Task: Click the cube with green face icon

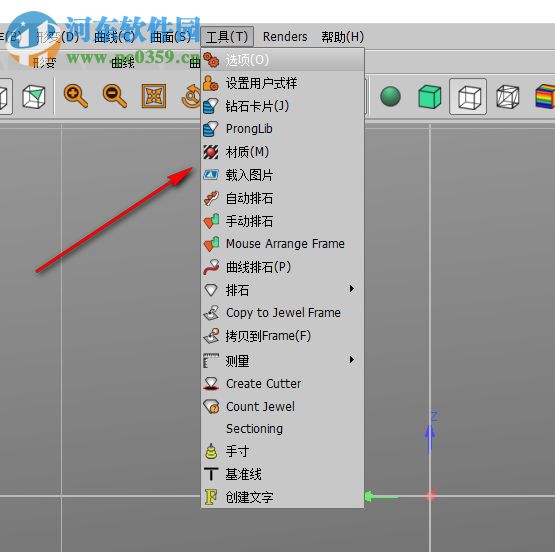Action: point(34,96)
